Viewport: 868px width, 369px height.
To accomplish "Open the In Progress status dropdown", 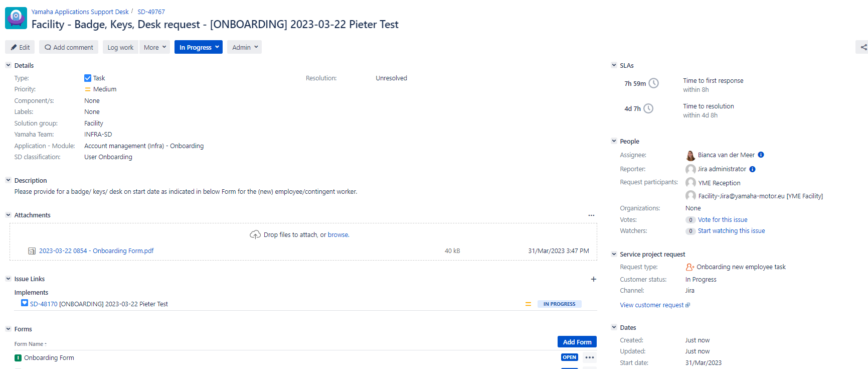I will pyautogui.click(x=199, y=47).
